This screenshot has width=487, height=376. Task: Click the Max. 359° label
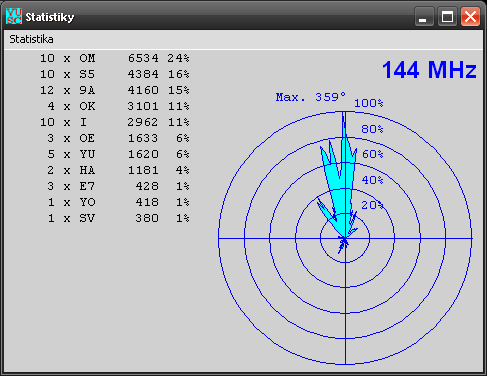(x=310, y=97)
